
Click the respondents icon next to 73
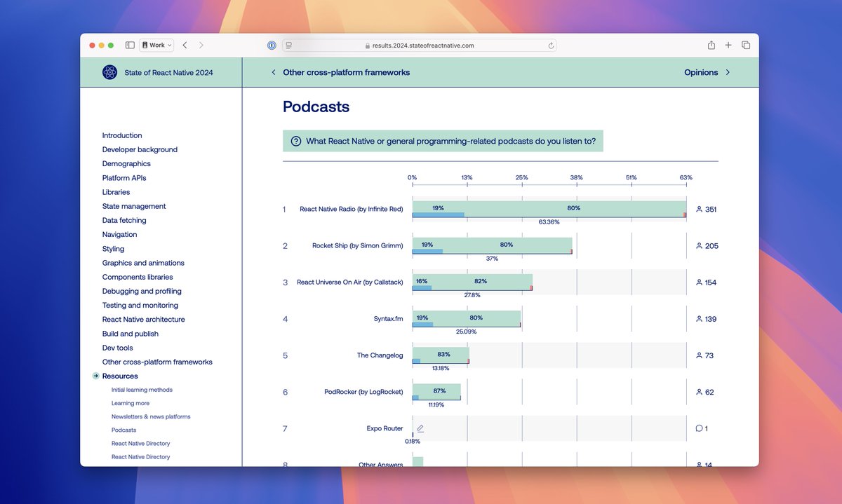(x=699, y=355)
